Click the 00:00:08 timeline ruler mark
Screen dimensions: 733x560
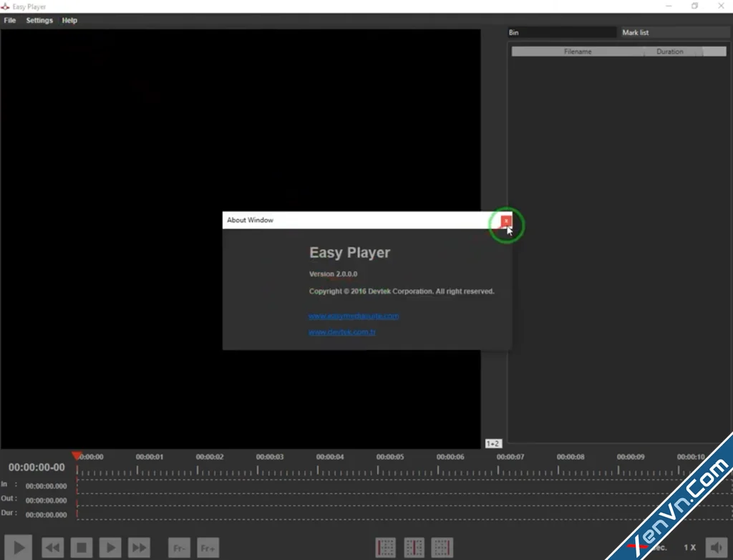click(x=571, y=457)
